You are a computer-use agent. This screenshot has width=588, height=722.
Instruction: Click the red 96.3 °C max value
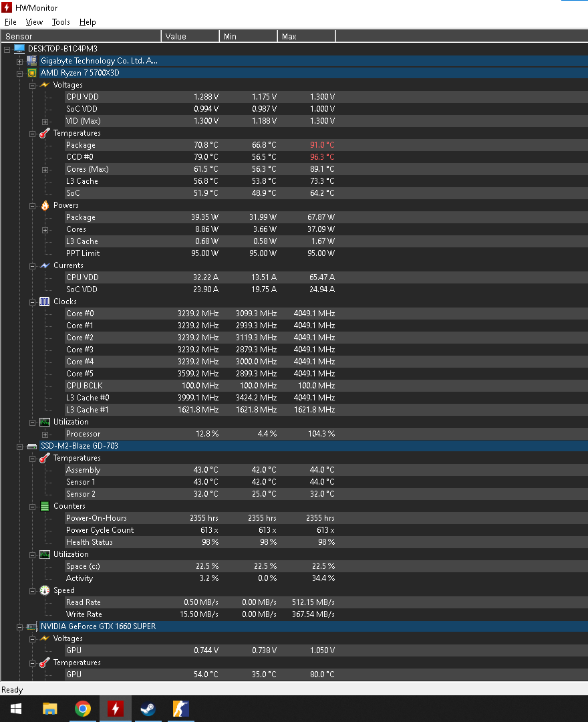coord(322,157)
